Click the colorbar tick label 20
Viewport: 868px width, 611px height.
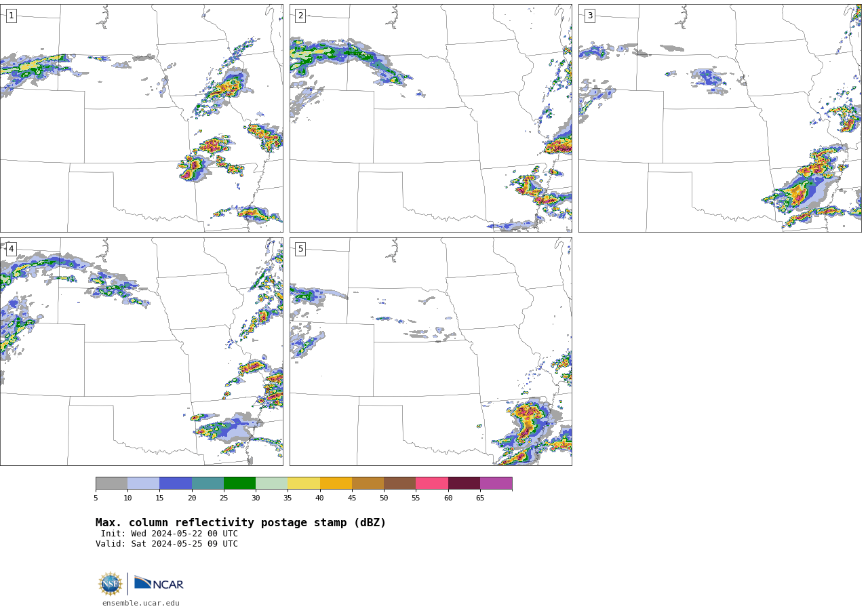pos(192,498)
